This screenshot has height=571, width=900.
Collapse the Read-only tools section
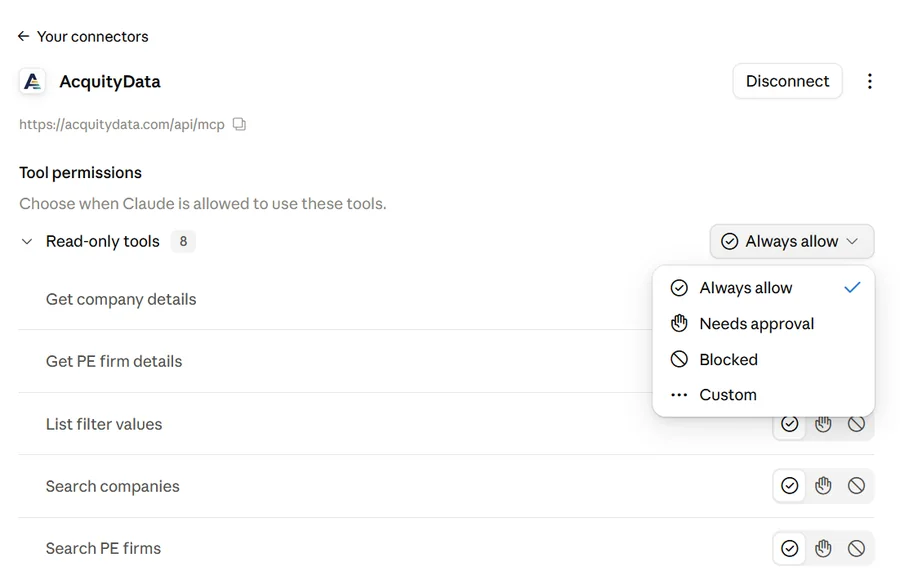tap(26, 242)
